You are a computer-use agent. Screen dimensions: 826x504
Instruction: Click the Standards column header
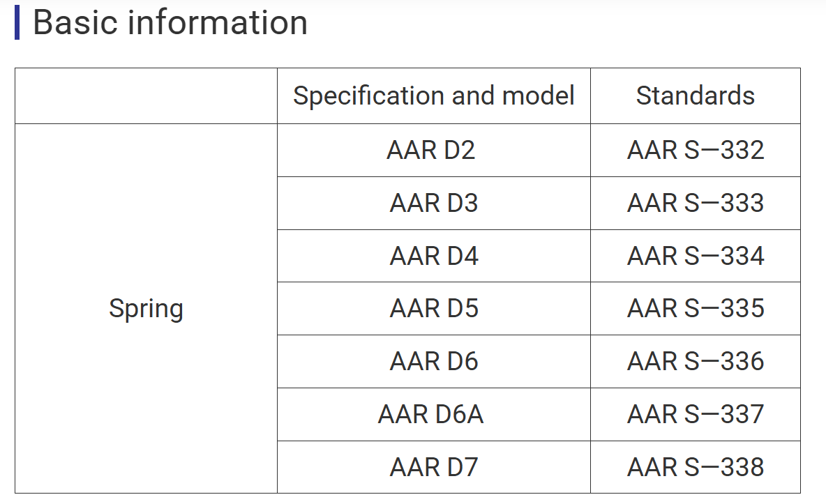click(696, 96)
